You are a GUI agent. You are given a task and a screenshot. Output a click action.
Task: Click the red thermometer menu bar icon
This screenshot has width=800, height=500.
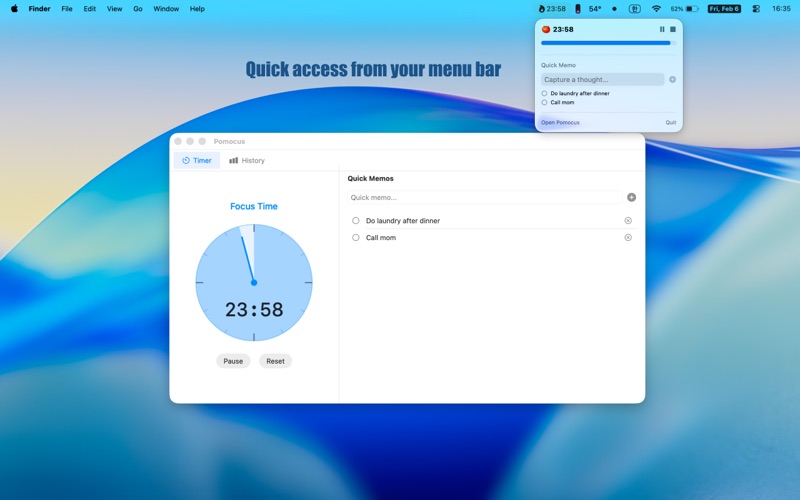click(x=578, y=9)
